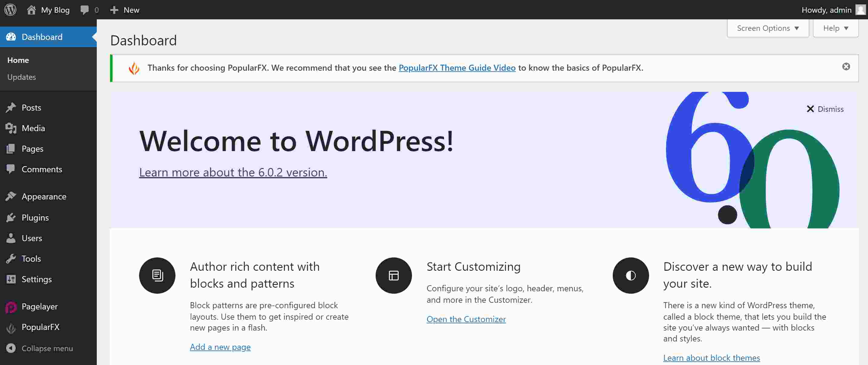The image size is (868, 365).
Task: Click the 6.0 version graphic
Action: [x=752, y=160]
